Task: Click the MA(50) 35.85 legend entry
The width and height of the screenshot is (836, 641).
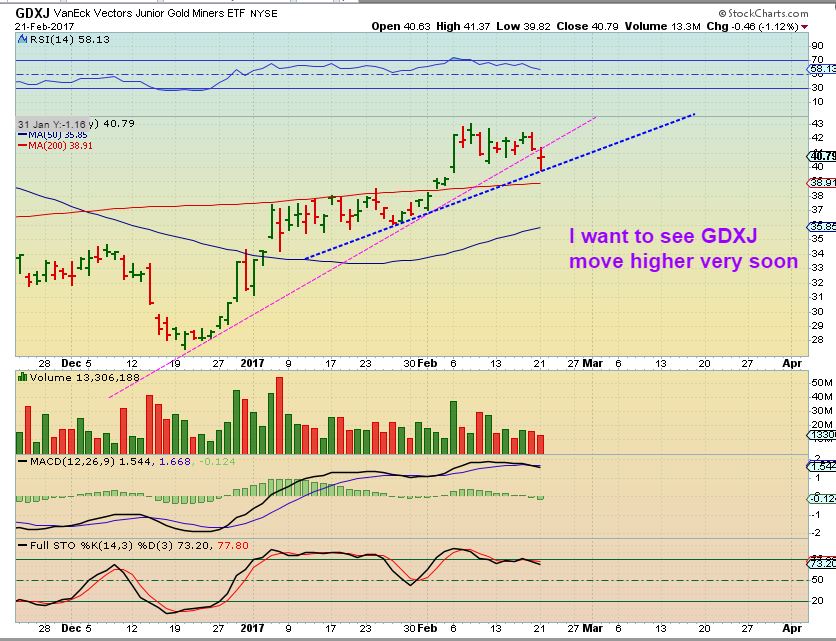Action: [53, 135]
